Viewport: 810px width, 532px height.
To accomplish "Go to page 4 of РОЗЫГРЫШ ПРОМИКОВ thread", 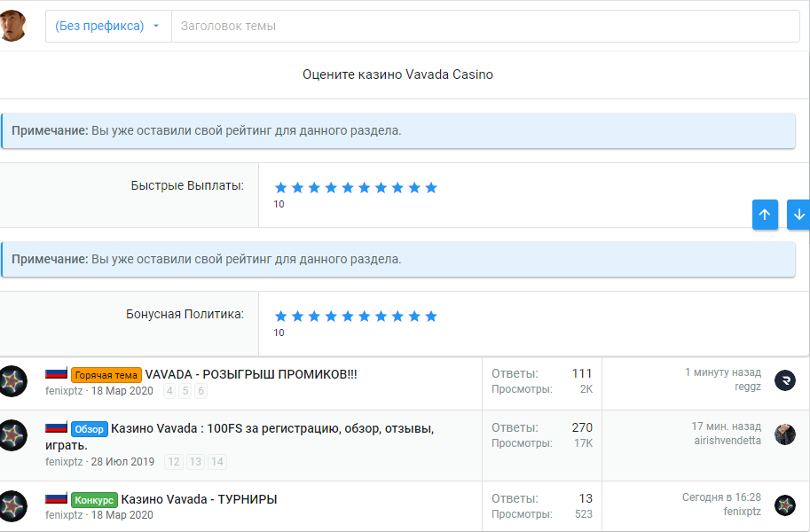I will tap(169, 391).
